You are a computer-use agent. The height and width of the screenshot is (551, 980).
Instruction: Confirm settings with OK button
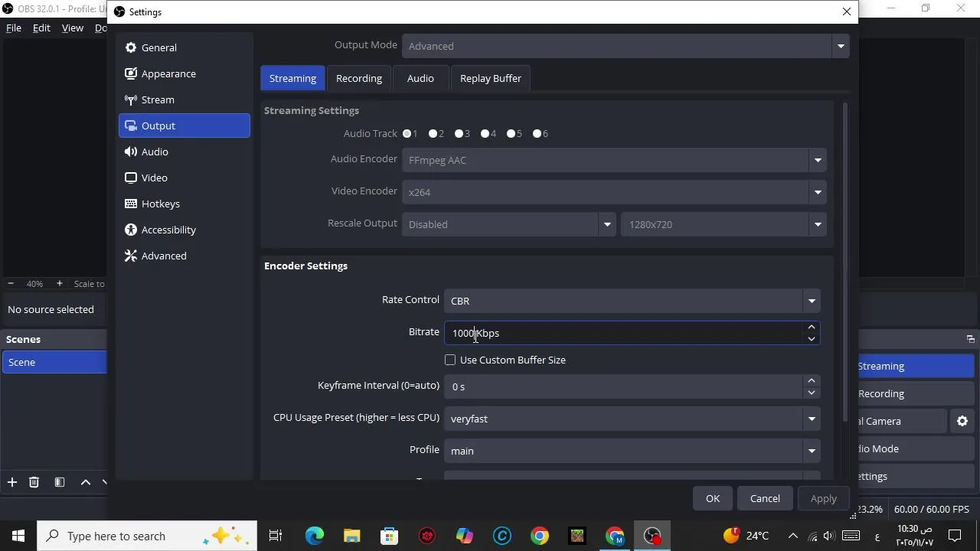click(713, 498)
